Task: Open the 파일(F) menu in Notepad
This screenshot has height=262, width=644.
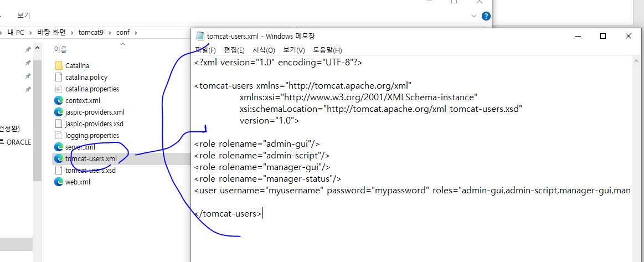Action: point(205,50)
